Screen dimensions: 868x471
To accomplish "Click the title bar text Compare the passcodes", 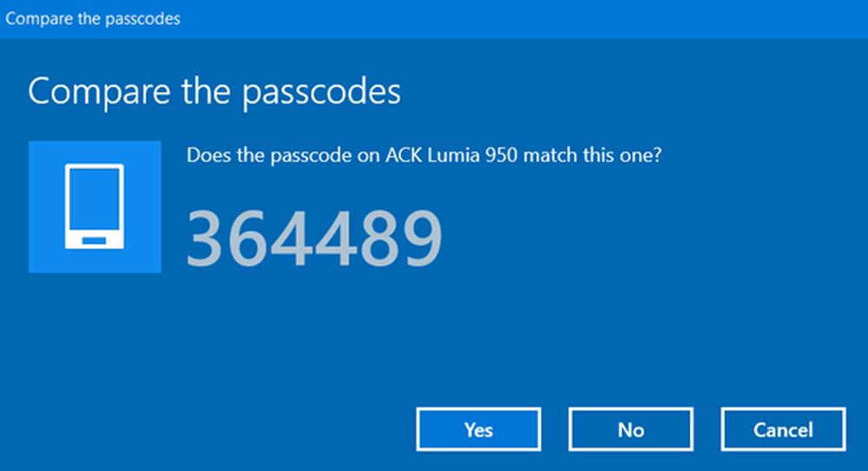I will pos(93,19).
